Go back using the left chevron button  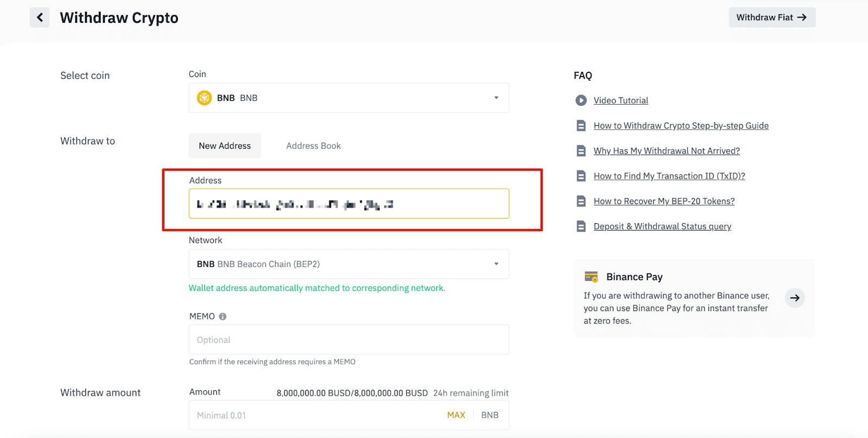[40, 17]
